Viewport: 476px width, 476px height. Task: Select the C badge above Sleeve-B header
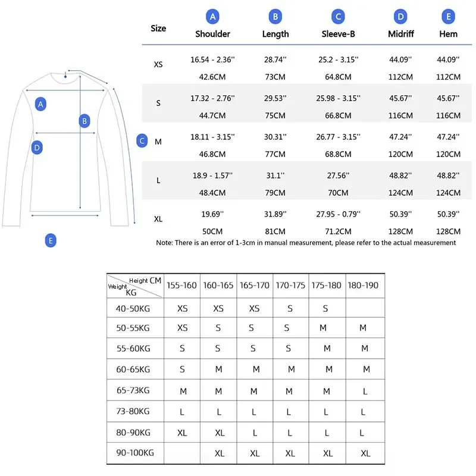[x=338, y=17]
